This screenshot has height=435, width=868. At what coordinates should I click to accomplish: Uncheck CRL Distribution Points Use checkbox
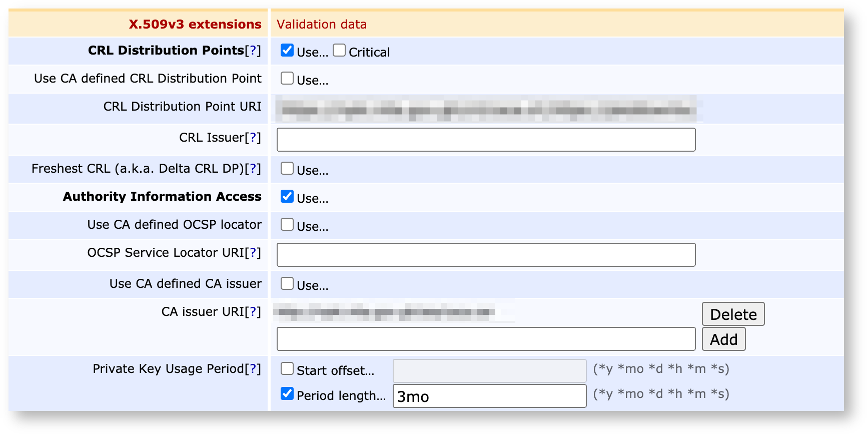pyautogui.click(x=287, y=50)
